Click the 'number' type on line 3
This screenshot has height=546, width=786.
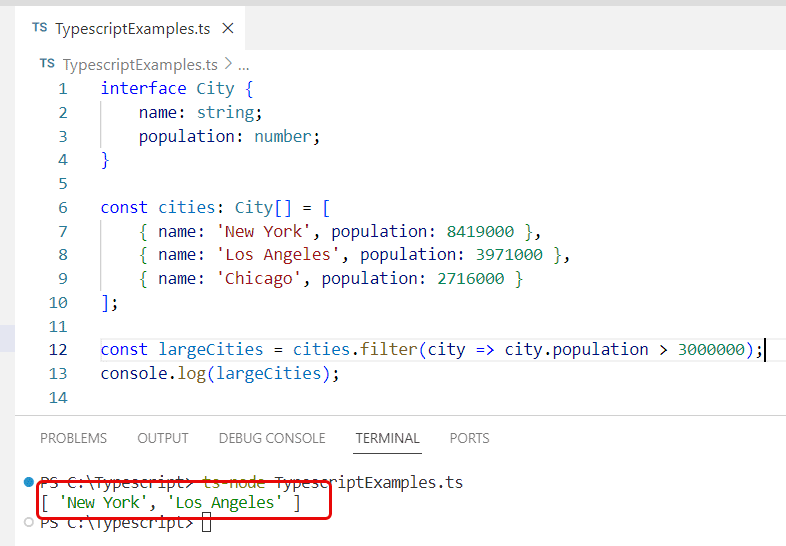tap(283, 136)
